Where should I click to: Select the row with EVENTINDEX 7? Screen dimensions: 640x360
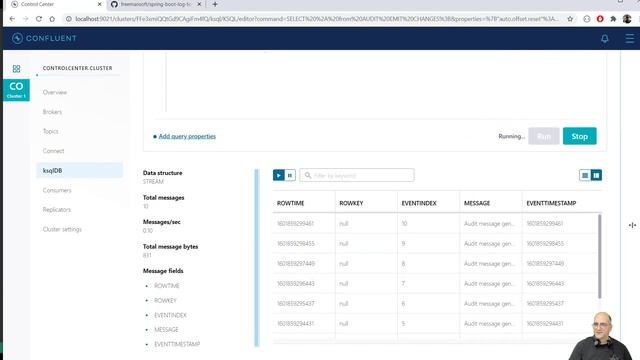point(435,284)
